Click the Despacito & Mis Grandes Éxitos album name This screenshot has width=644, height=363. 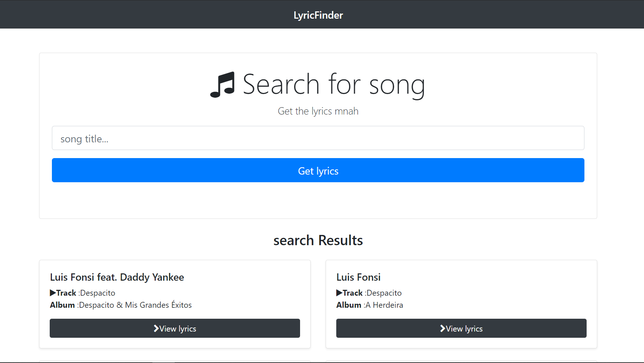135,305
